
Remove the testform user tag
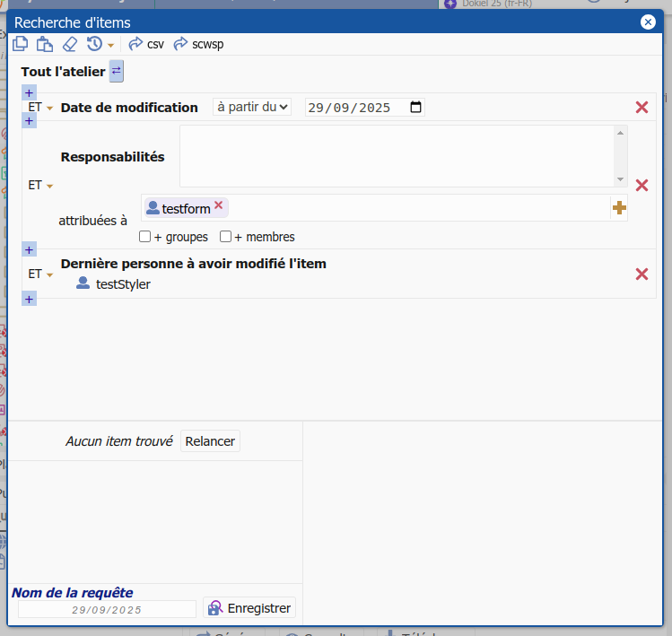tap(218, 205)
